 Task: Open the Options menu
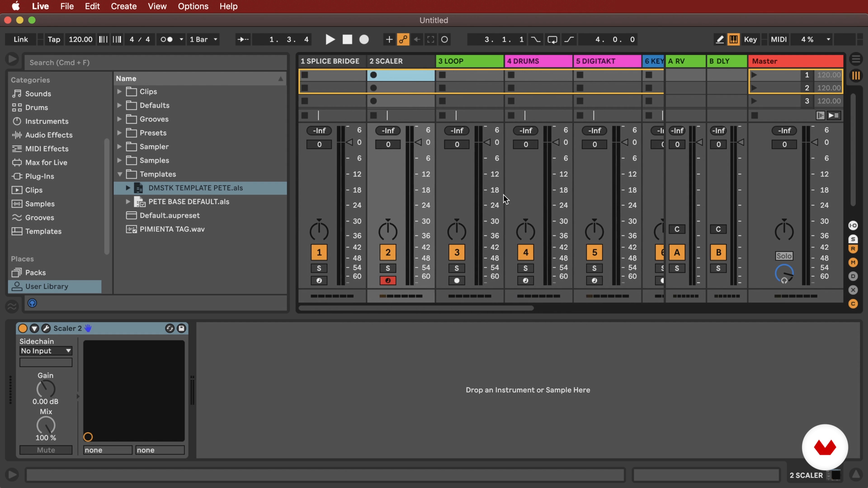point(193,6)
